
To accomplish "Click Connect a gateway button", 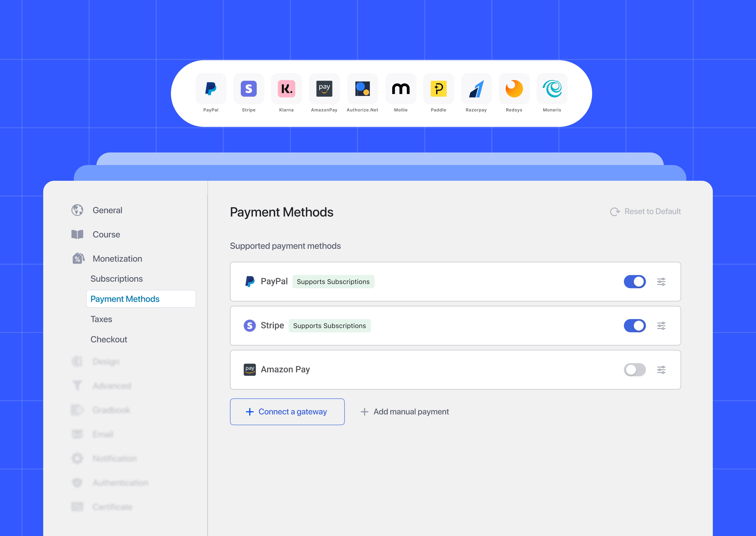I will click(287, 412).
